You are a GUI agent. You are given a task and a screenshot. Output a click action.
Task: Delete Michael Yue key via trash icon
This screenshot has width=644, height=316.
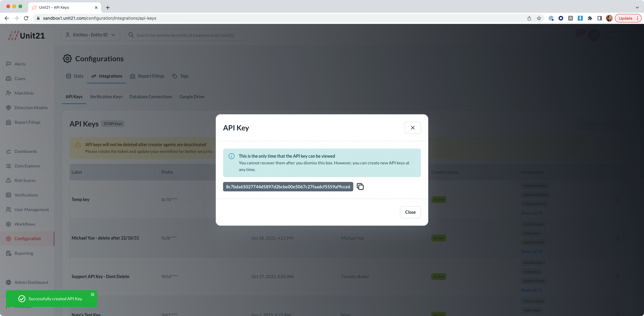(x=617, y=238)
